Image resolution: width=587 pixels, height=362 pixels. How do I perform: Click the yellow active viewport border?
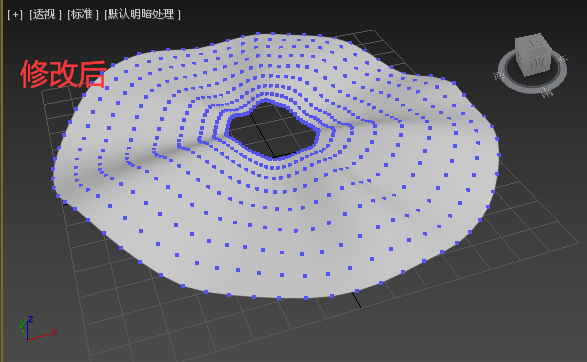coord(1,181)
